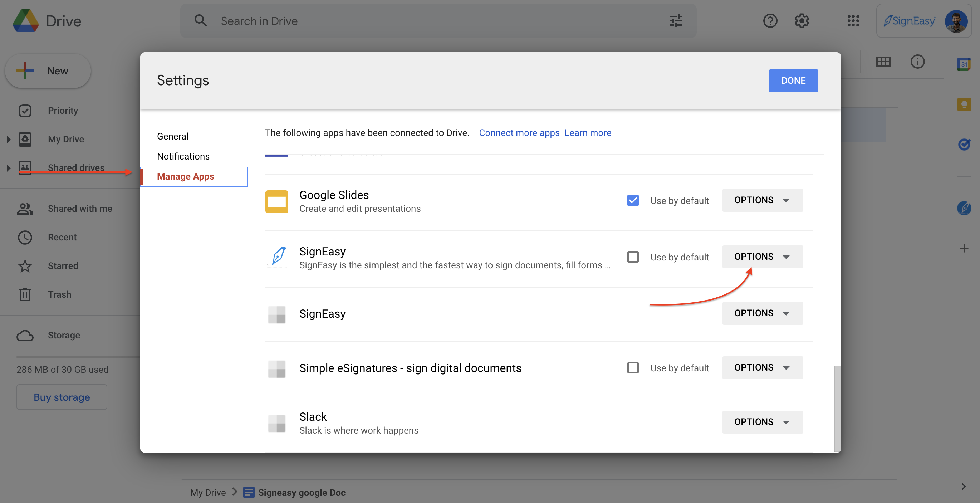Open Trash in the sidebar
Viewport: 980px width, 503px height.
point(59,294)
